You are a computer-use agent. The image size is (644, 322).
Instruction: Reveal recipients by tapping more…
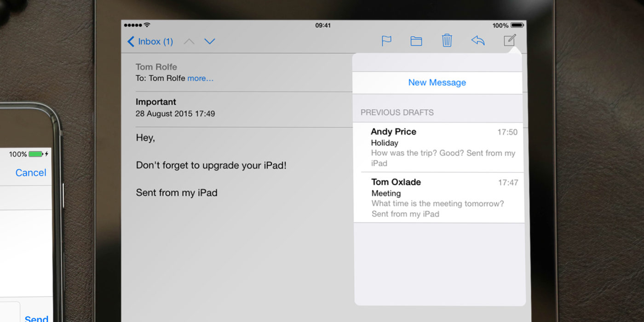(201, 78)
